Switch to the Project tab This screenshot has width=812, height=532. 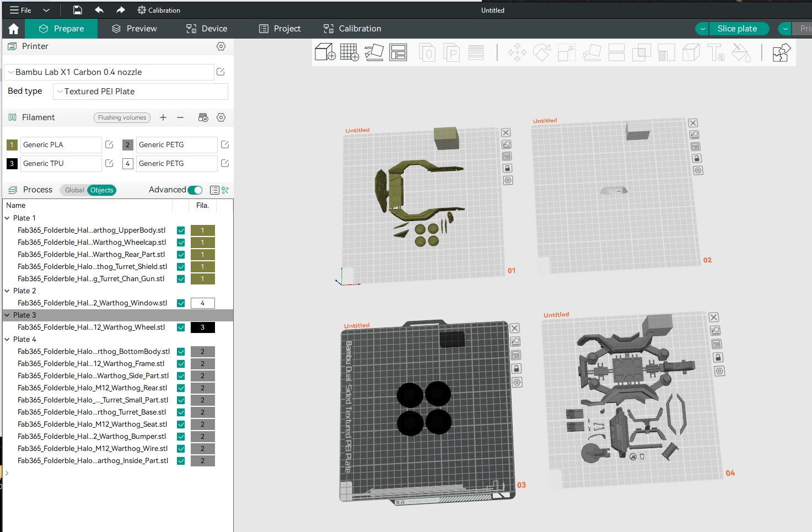point(280,29)
